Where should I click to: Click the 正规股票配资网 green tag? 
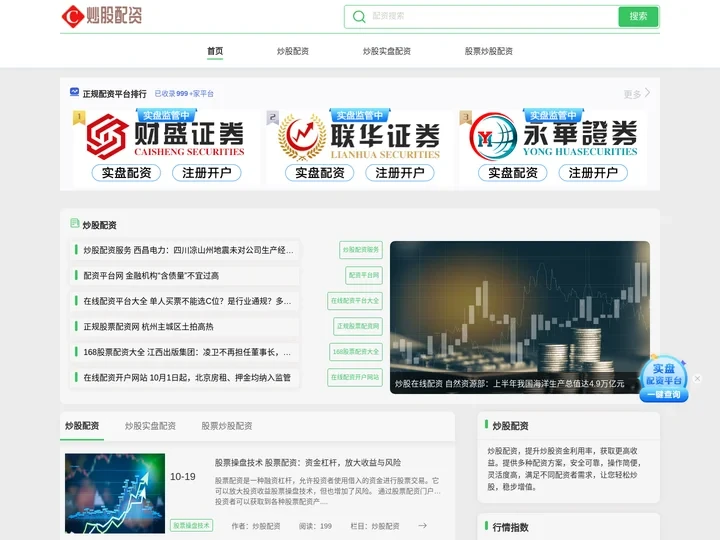click(358, 326)
